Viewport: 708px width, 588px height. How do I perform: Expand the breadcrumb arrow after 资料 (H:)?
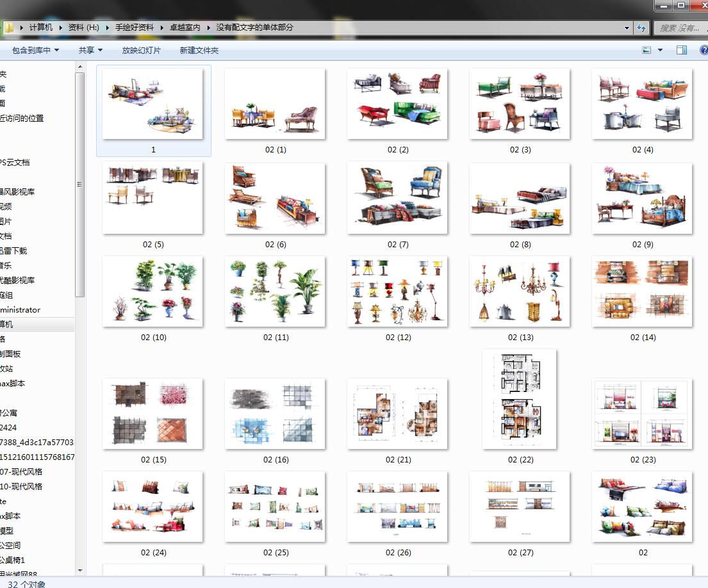coord(108,28)
